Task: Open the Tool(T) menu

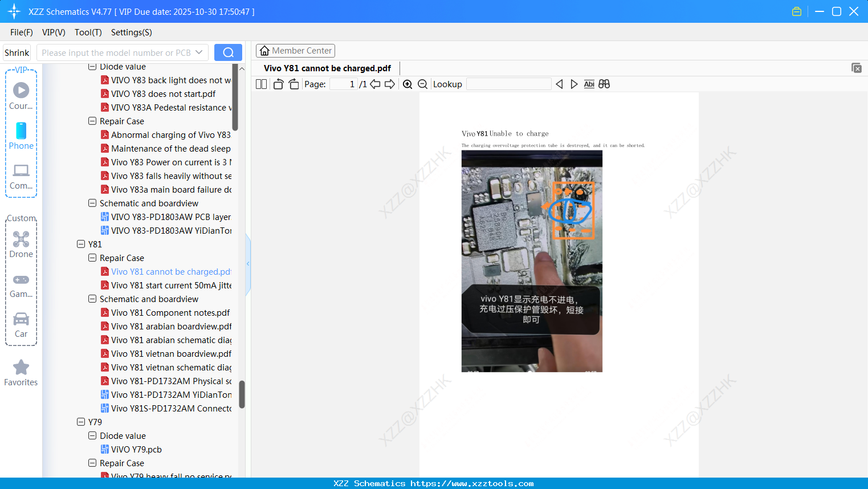Action: [88, 32]
